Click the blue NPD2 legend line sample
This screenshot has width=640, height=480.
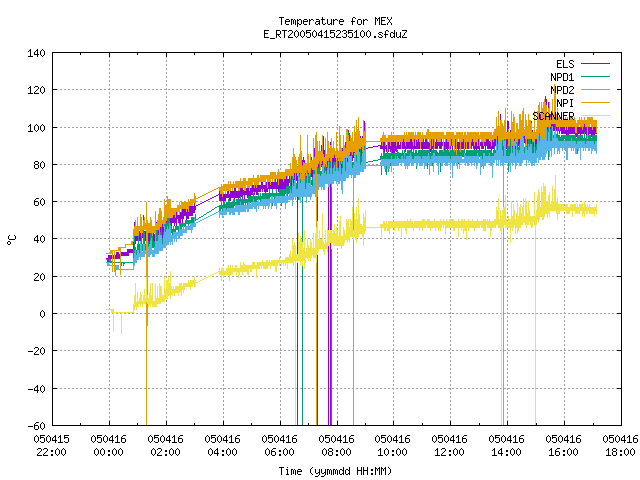click(595, 90)
